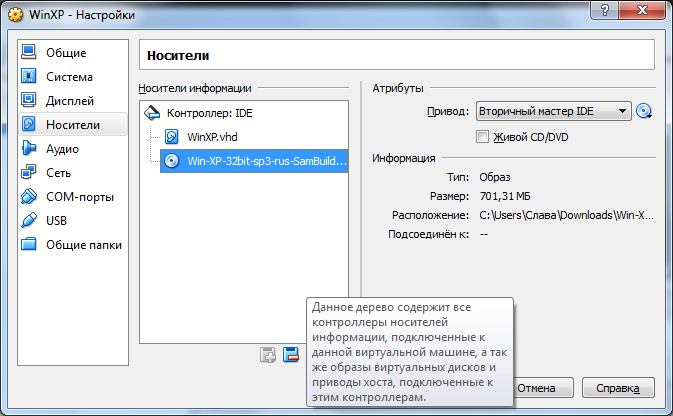Click the CD icon of Win-XP-32bit image

172,161
